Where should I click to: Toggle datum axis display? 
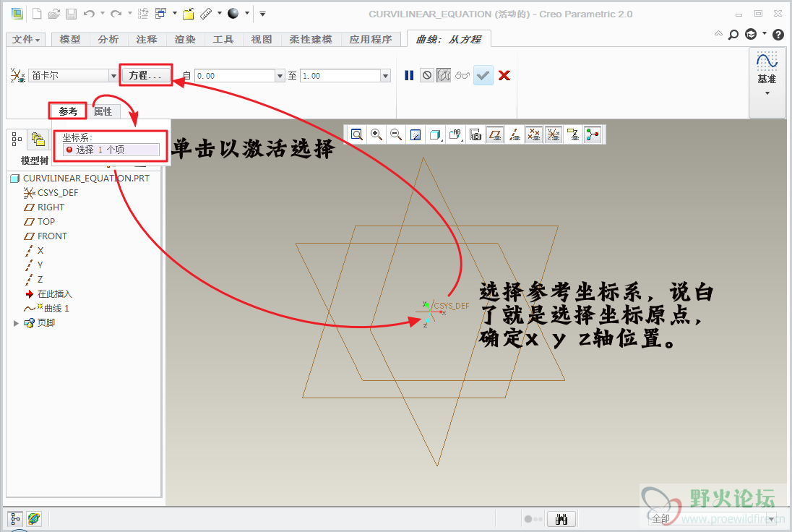[x=515, y=134]
